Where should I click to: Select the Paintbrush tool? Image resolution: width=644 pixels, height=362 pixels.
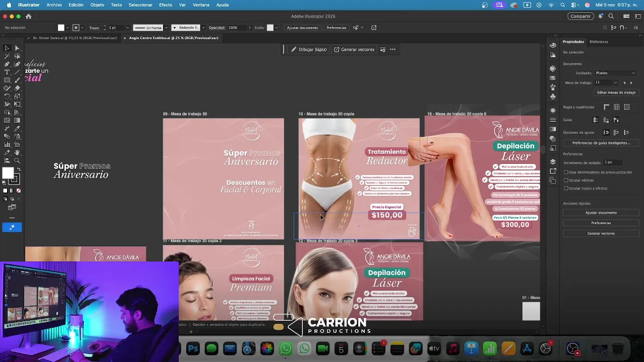click(x=17, y=80)
